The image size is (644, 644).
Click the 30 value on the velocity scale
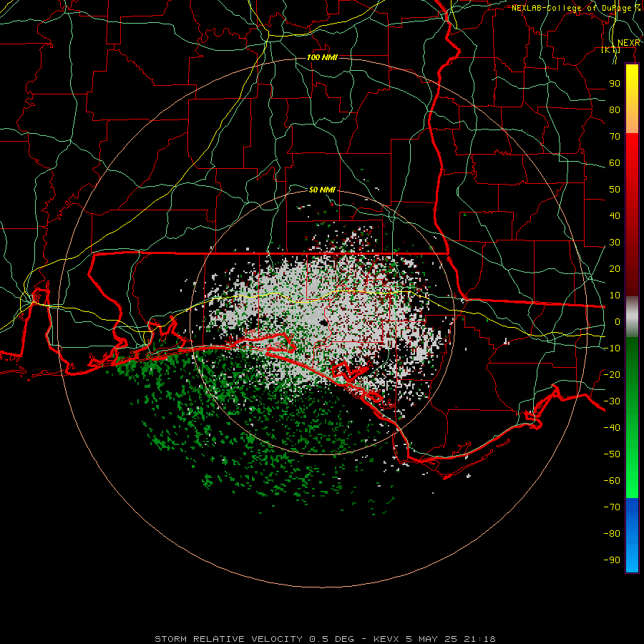pyautogui.click(x=615, y=243)
